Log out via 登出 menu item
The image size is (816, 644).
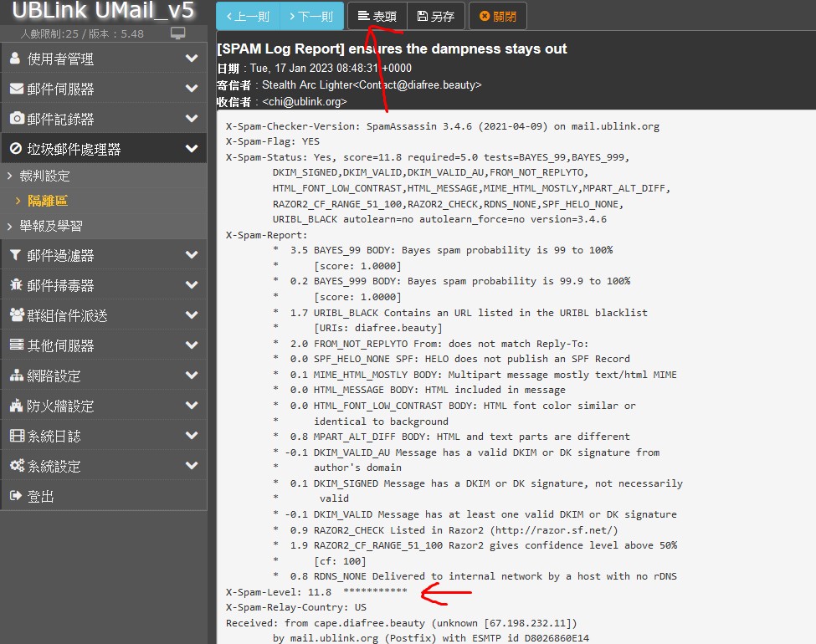pyautogui.click(x=40, y=496)
